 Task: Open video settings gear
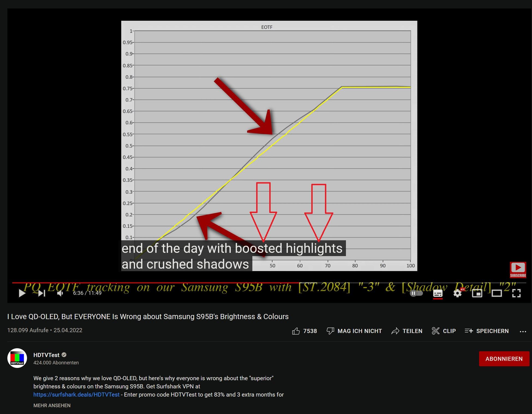tap(458, 293)
